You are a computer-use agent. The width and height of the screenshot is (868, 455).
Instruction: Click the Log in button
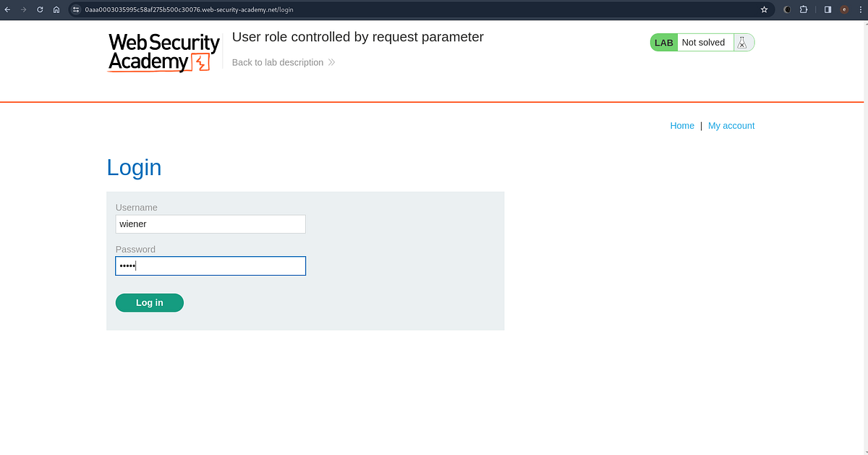pyautogui.click(x=149, y=302)
